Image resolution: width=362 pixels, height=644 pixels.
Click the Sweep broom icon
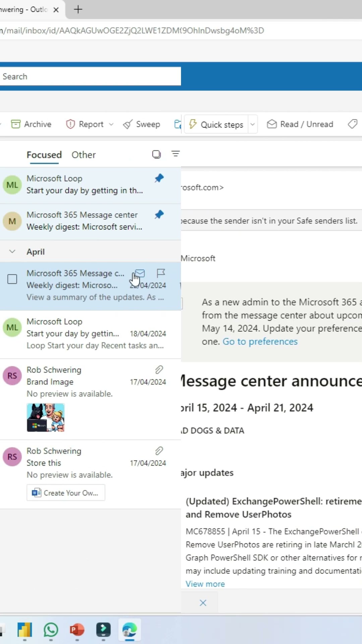128,124
